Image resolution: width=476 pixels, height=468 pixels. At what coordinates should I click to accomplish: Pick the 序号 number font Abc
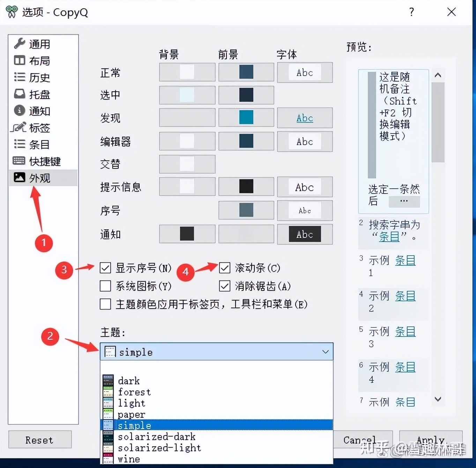coord(305,210)
